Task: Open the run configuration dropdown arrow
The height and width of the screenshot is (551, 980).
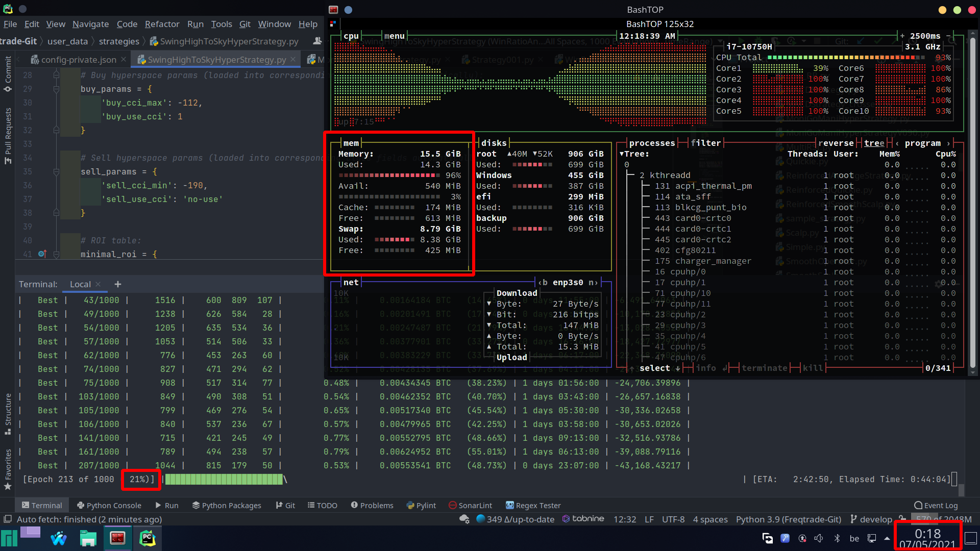Action: coord(720,40)
